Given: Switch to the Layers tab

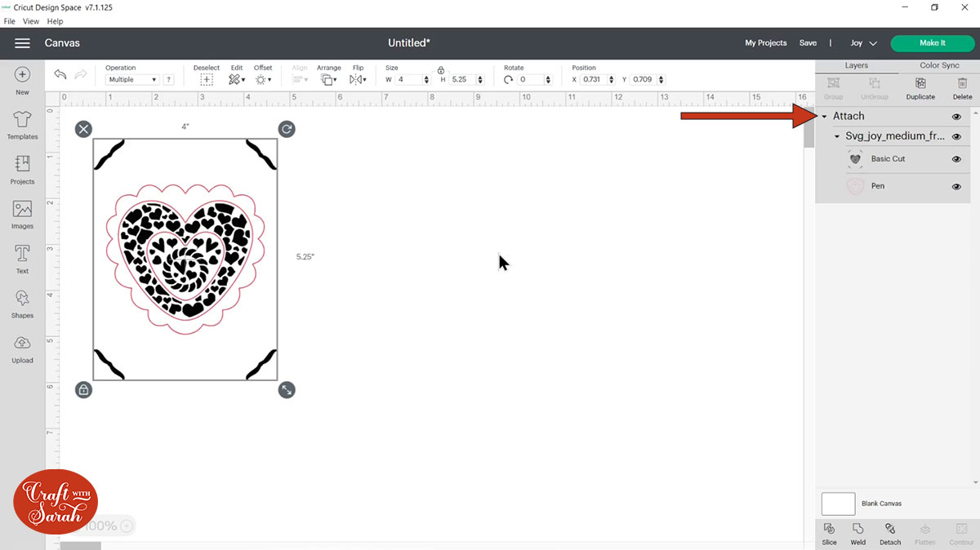Looking at the screenshot, I should click(856, 65).
